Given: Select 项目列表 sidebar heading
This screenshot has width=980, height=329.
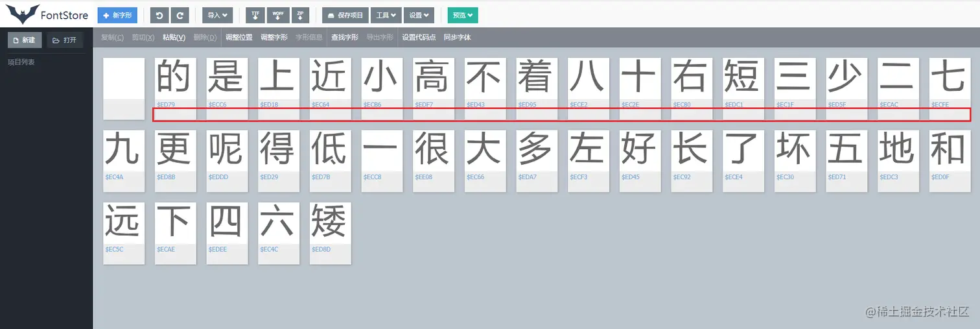Looking at the screenshot, I should tap(21, 62).
